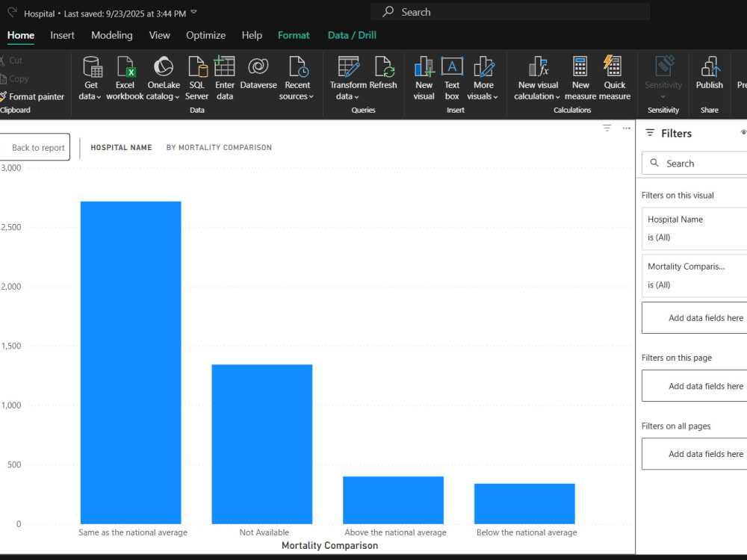The height and width of the screenshot is (560, 747).
Task: Connect to SQL Server
Action: pyautogui.click(x=196, y=78)
